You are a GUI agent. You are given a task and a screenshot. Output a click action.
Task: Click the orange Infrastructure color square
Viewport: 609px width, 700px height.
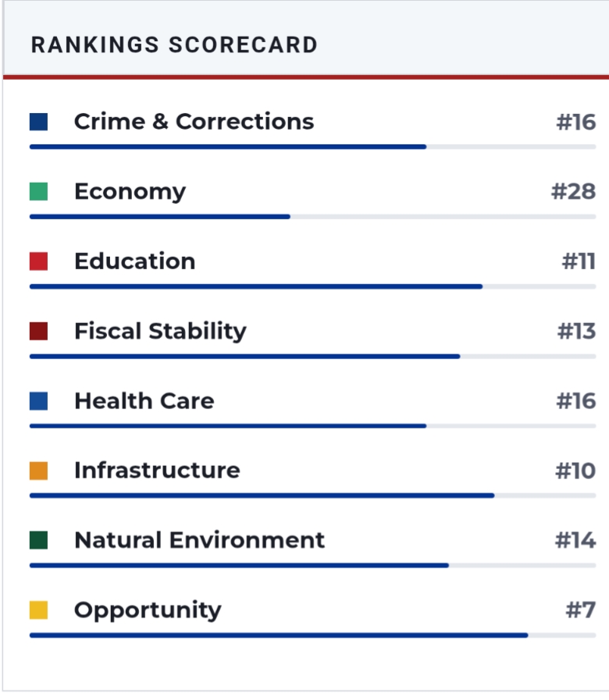38,471
